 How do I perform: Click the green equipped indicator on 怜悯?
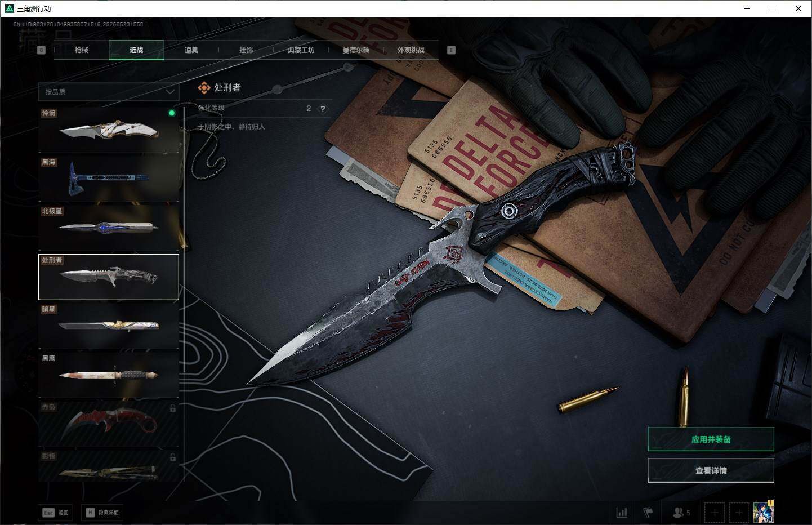(172, 113)
